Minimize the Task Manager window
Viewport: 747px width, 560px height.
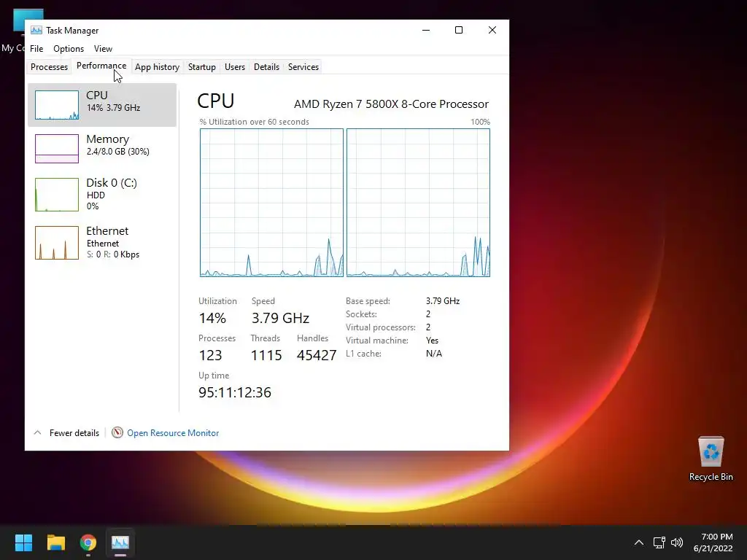pyautogui.click(x=426, y=30)
